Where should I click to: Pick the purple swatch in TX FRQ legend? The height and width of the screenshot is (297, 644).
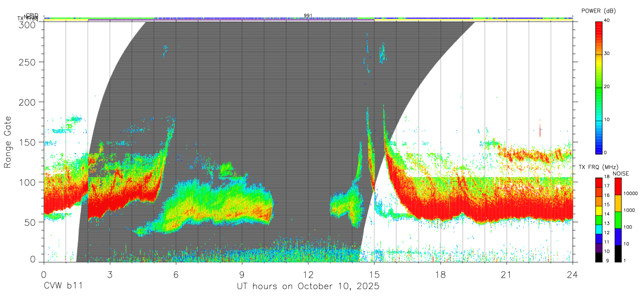click(599, 248)
